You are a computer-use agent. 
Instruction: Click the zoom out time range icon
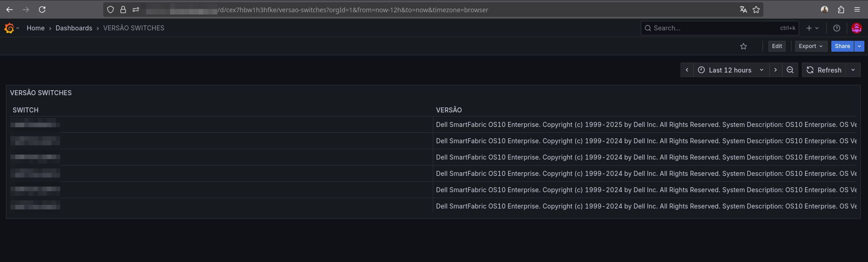[x=790, y=70]
